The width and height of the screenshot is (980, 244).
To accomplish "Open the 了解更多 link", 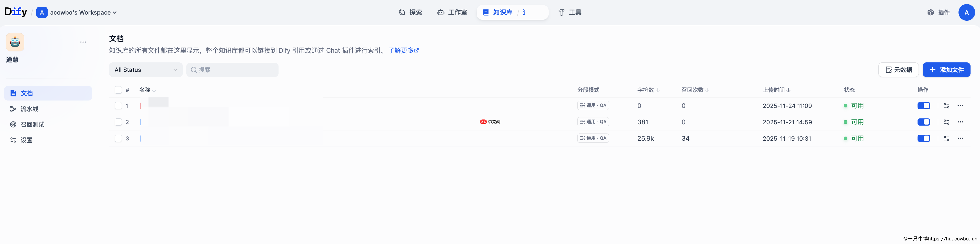I will tap(401, 50).
